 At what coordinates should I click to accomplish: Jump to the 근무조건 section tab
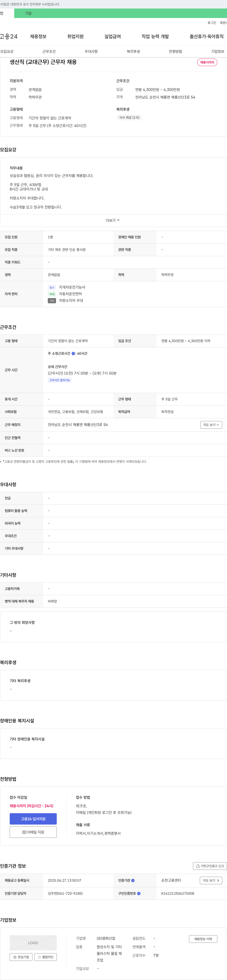[49, 51]
